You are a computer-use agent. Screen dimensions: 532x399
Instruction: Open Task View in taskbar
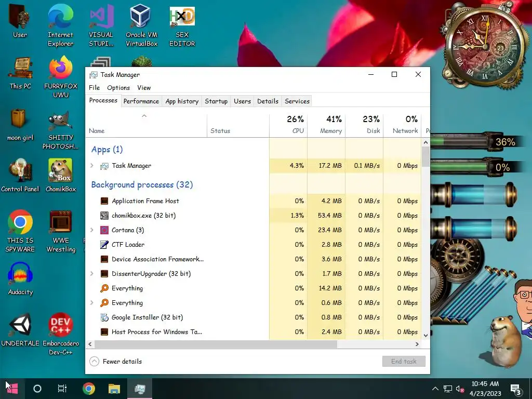(62, 389)
